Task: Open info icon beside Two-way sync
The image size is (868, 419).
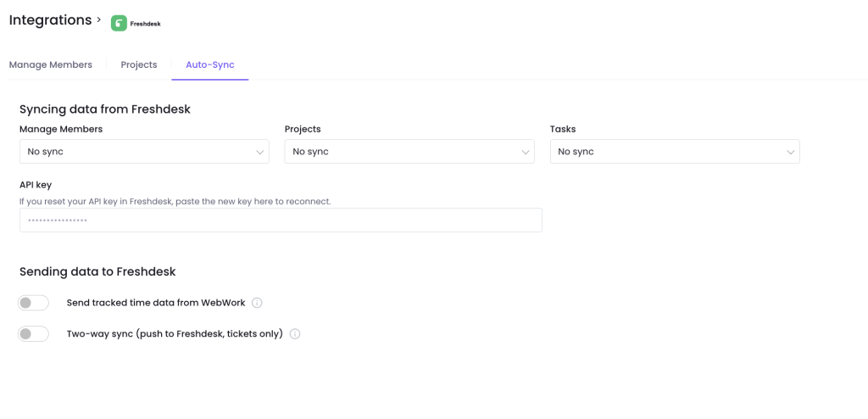Action: 295,333
